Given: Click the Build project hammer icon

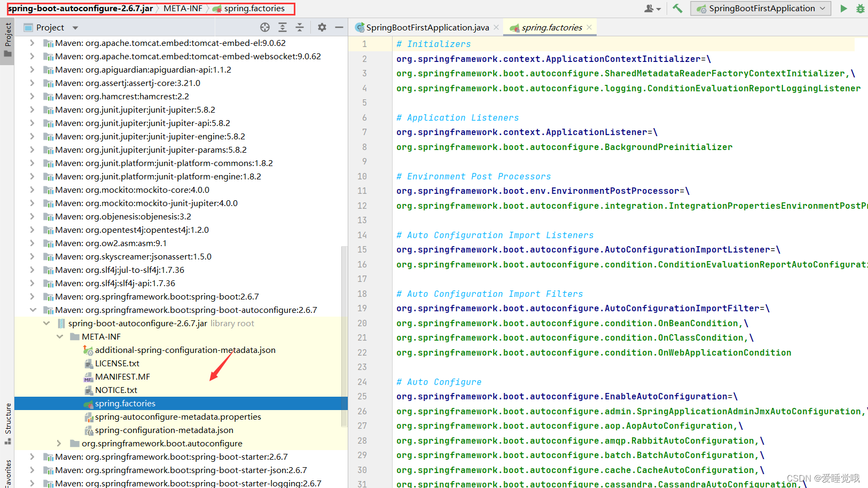Looking at the screenshot, I should (677, 8).
